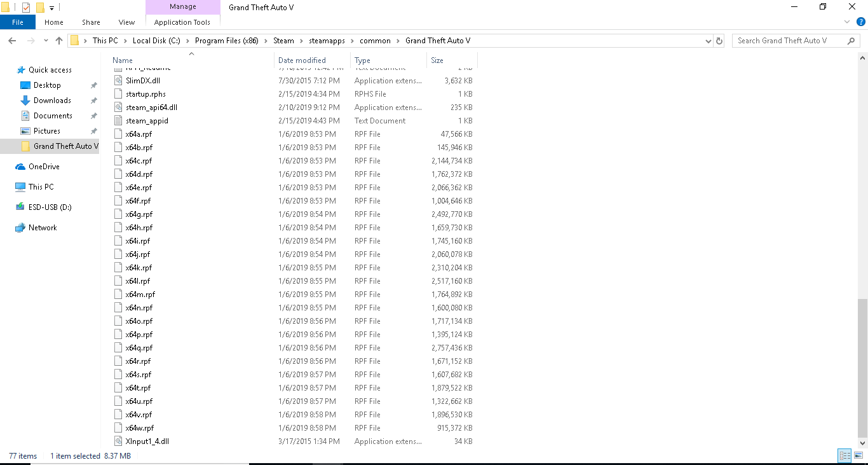Image resolution: width=868 pixels, height=465 pixels.
Task: Select the file named x64c.rpf
Action: click(139, 161)
